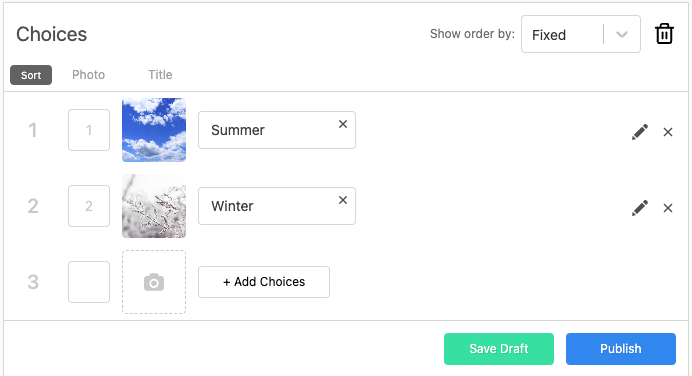The width and height of the screenshot is (692, 376).
Task: Upload a photo via the camera placeholder
Action: 154,282
